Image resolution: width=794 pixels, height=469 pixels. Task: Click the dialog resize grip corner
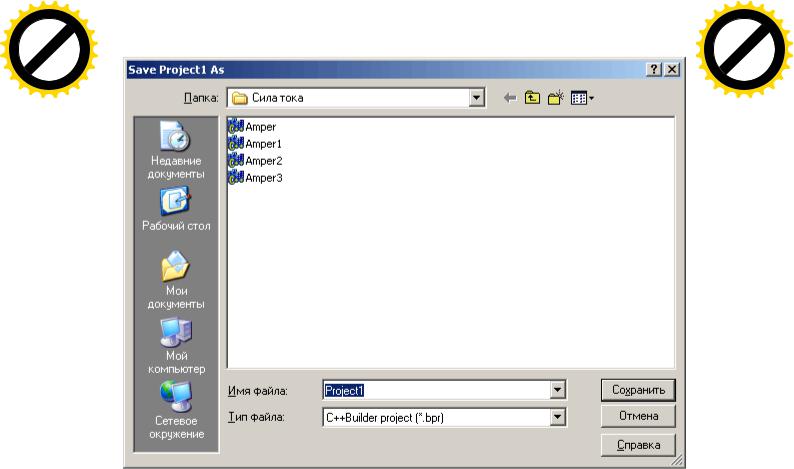(x=678, y=460)
